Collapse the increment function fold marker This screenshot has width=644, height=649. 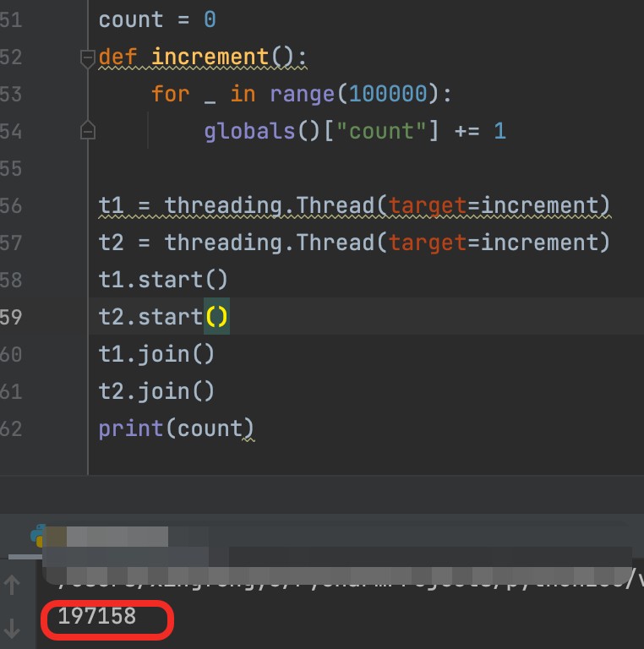click(88, 58)
